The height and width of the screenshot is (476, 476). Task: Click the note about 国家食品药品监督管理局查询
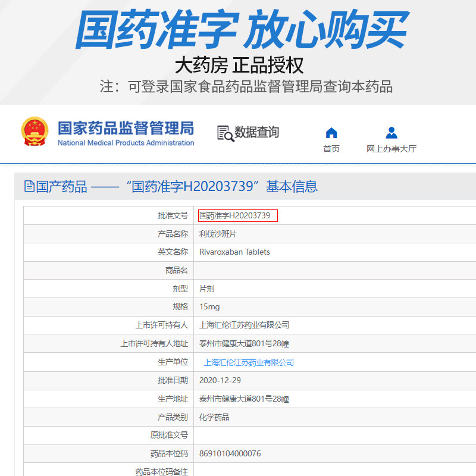pos(246,86)
